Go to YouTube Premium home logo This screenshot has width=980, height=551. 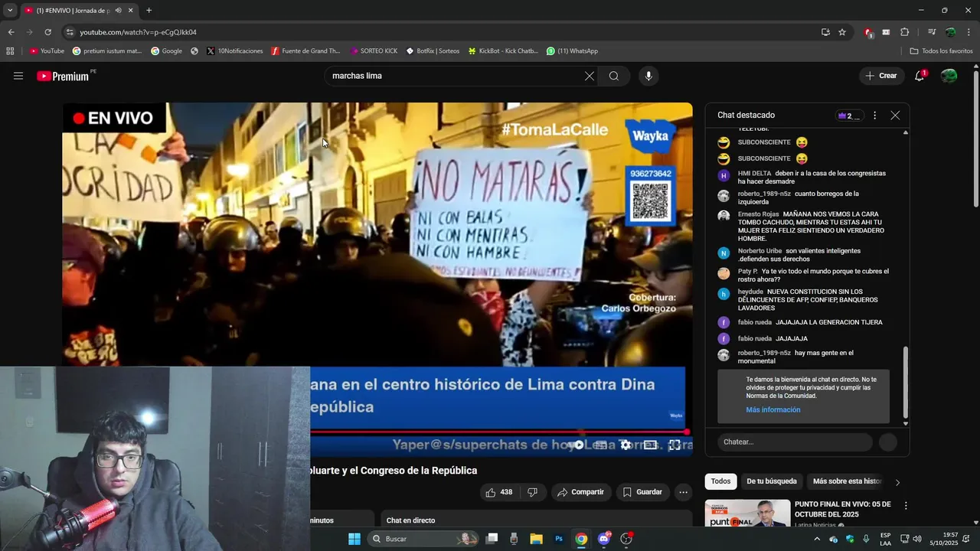tap(64, 76)
